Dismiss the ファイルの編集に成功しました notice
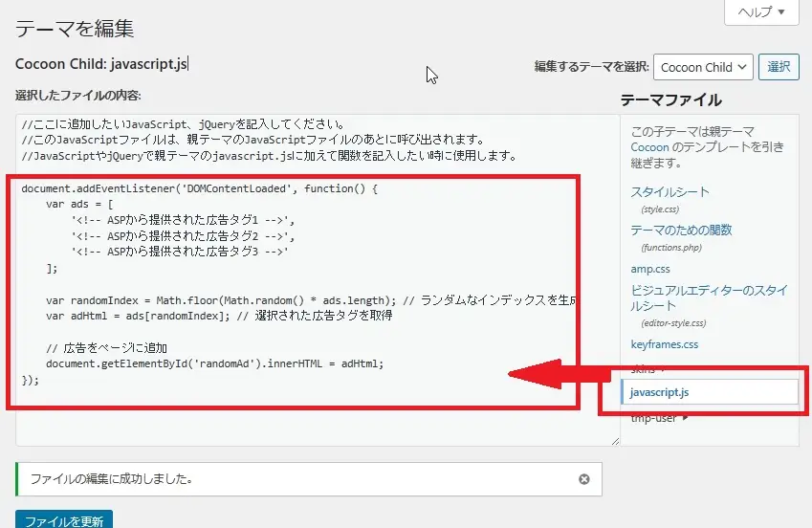 click(x=584, y=479)
